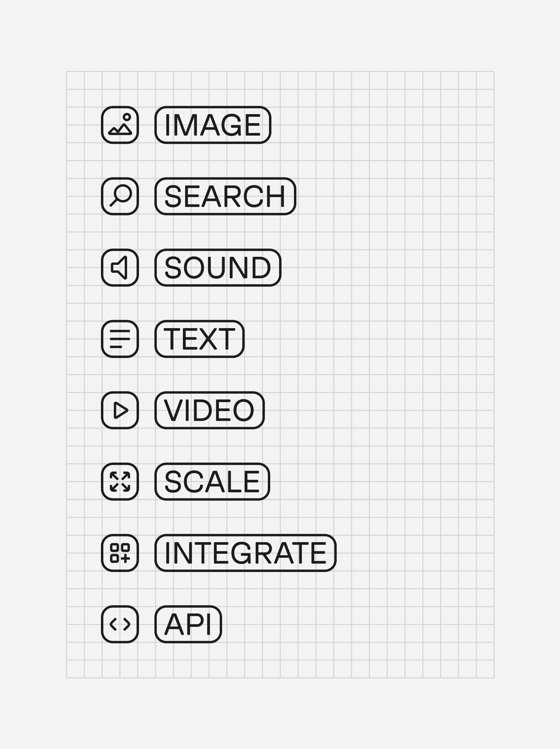
Task: Select the integrate squares-plus icon
Action: pyautogui.click(x=120, y=553)
